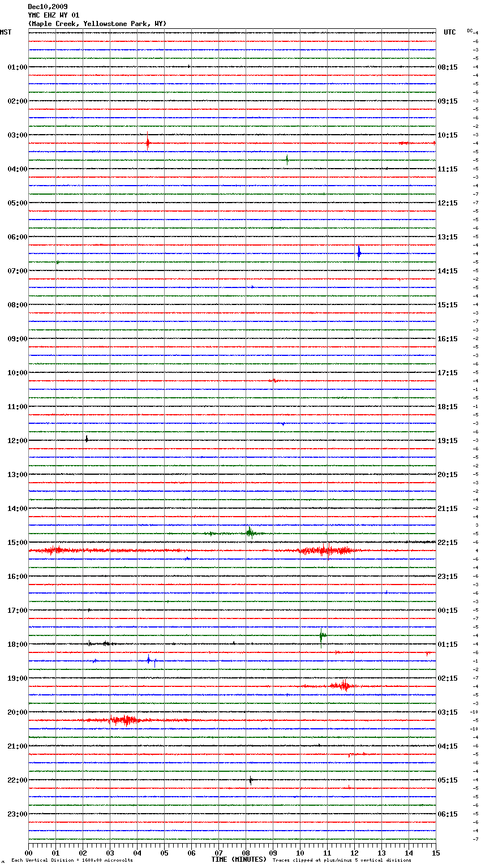Click the '10:15' UTC time label
This screenshot has width=481, height=868.
pos(448,135)
